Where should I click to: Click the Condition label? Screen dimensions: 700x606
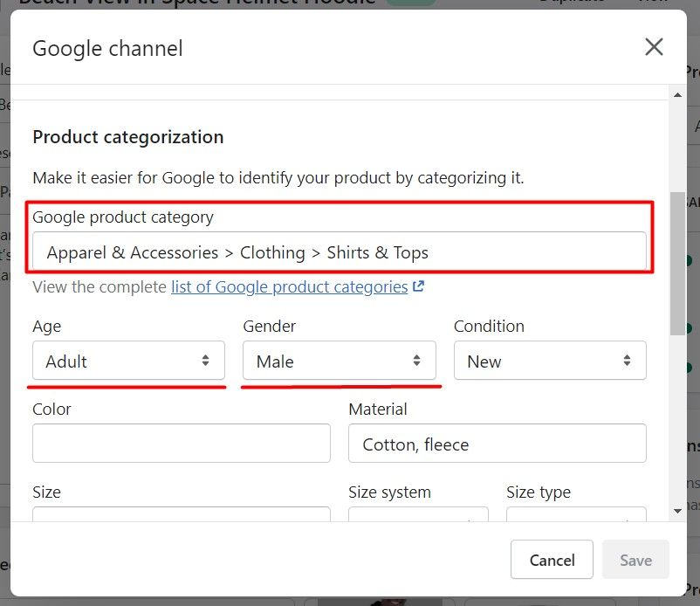[489, 326]
